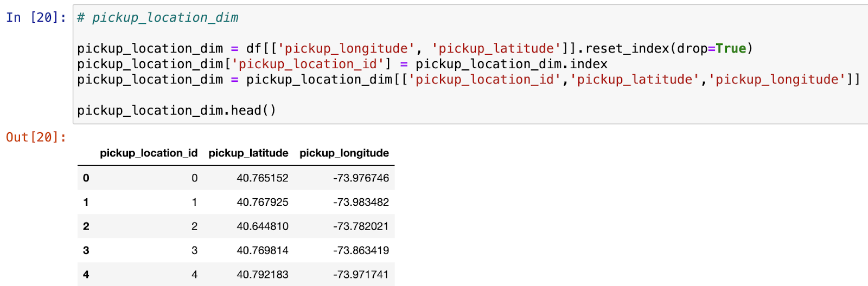
Task: Click the '# pickup_location_dim' comment line
Action: 157,17
